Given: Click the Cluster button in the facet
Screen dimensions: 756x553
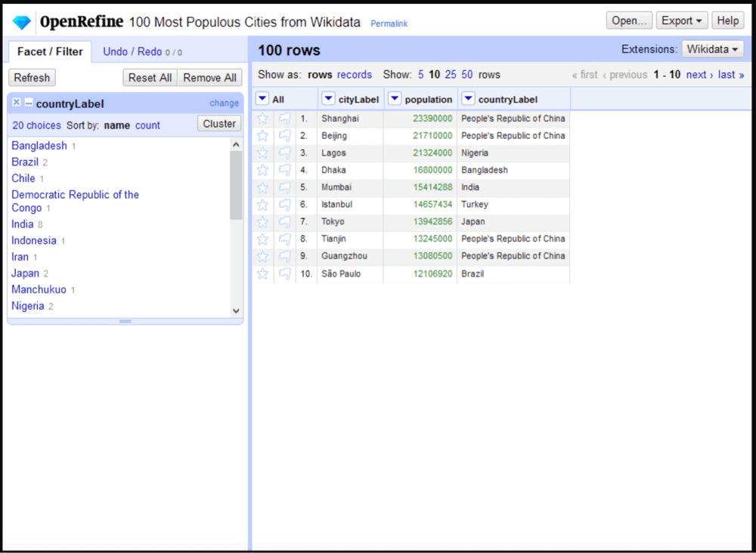Looking at the screenshot, I should (219, 124).
